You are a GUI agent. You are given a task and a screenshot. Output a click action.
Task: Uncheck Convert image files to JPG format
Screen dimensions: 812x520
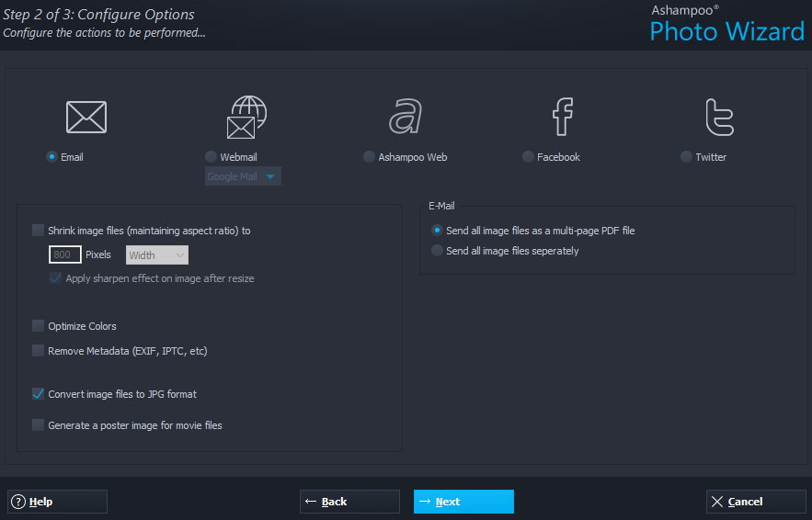tap(38, 394)
